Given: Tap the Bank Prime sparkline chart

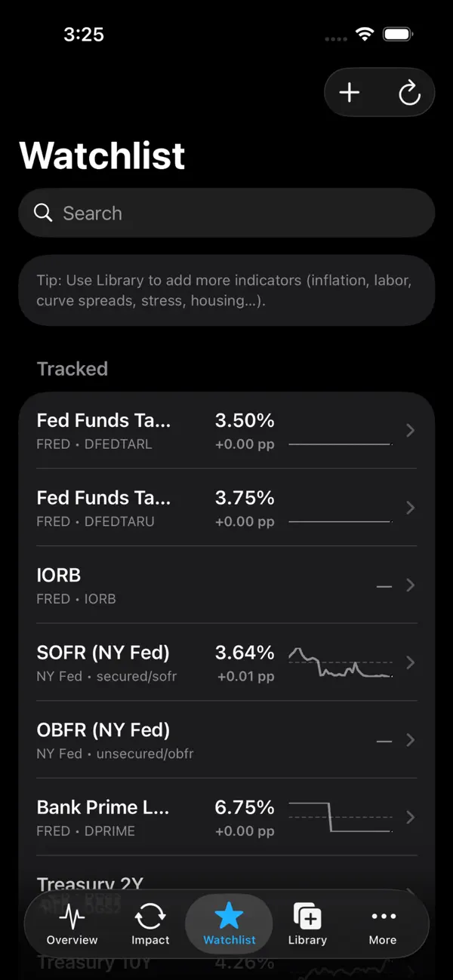Looking at the screenshot, I should click(340, 815).
